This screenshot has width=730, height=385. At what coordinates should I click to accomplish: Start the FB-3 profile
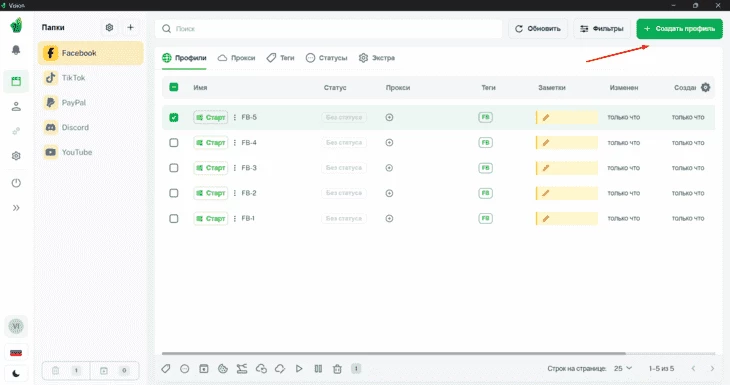coord(210,168)
